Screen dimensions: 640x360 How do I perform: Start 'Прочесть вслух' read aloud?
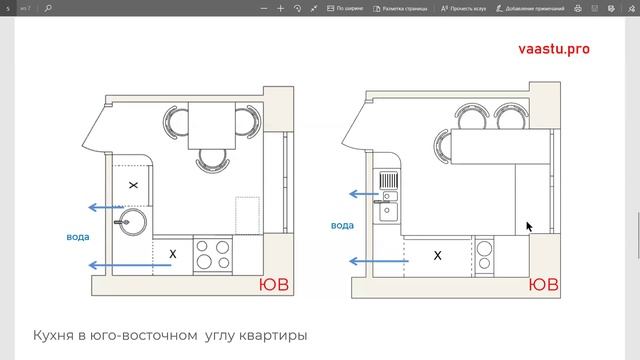[463, 8]
